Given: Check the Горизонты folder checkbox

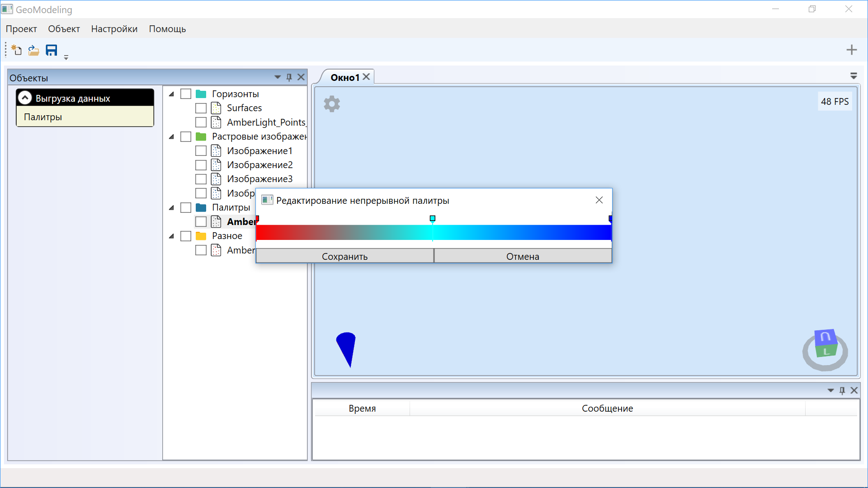Looking at the screenshot, I should point(186,94).
